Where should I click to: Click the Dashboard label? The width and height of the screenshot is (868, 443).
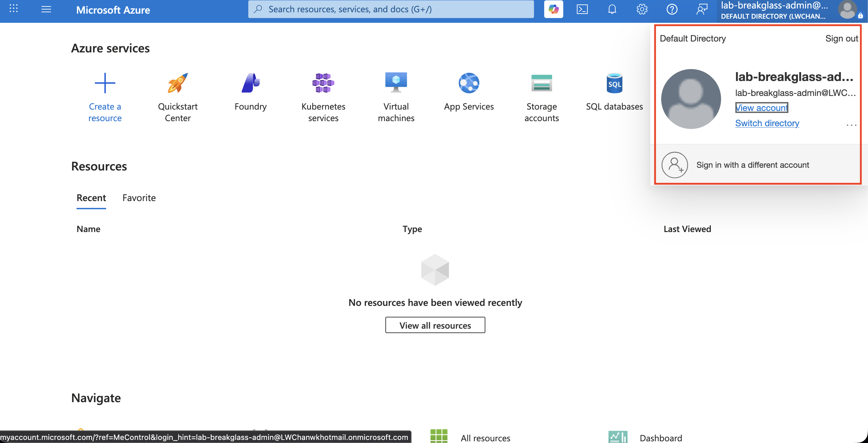661,438
